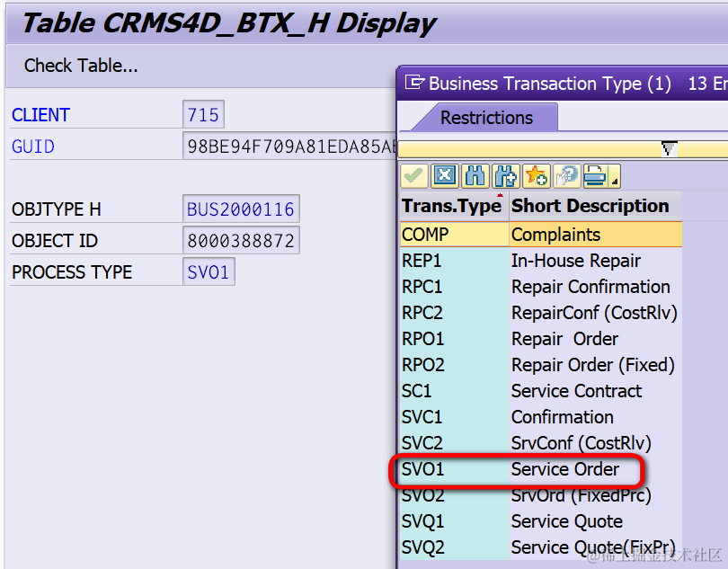Image resolution: width=728 pixels, height=569 pixels.
Task: Click the PROCESS TYPE field SVO1
Action: (209, 271)
